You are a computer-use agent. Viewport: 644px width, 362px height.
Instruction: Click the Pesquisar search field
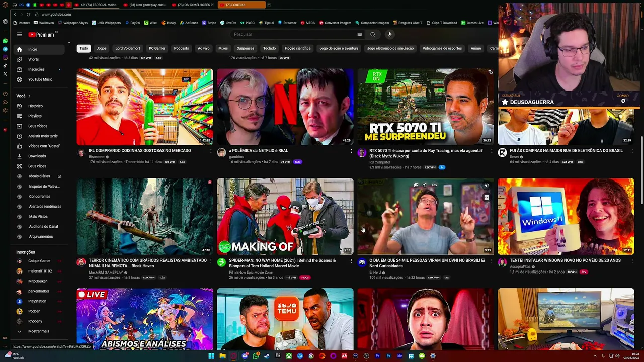pyautogui.click(x=294, y=34)
